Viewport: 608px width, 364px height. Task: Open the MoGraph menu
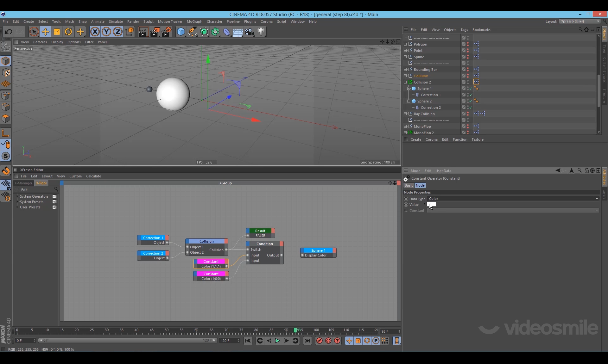tap(194, 22)
